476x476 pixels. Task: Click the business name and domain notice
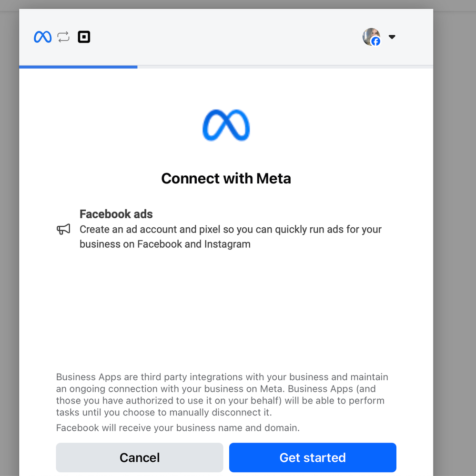tap(178, 427)
